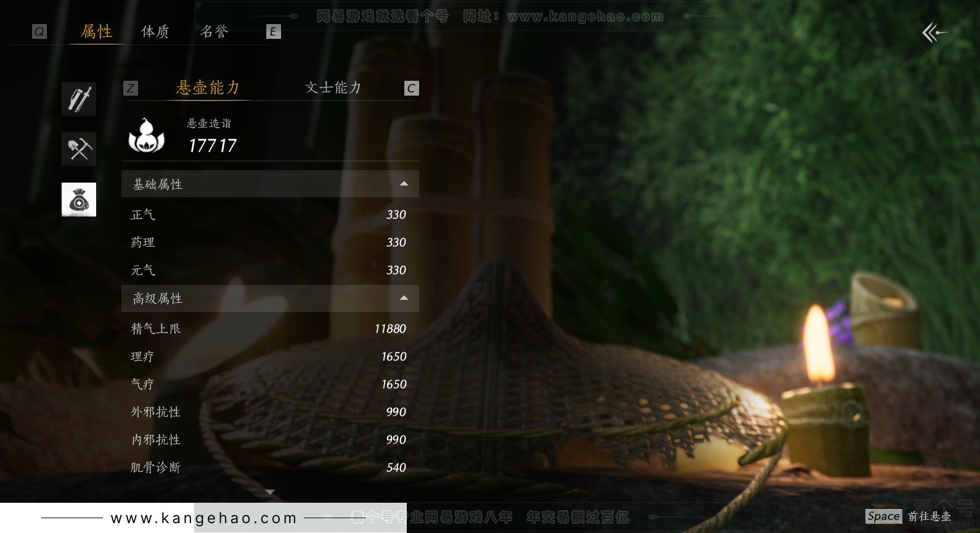Click the 基础属性 header label
The height and width of the screenshot is (533, 980).
coord(158,184)
